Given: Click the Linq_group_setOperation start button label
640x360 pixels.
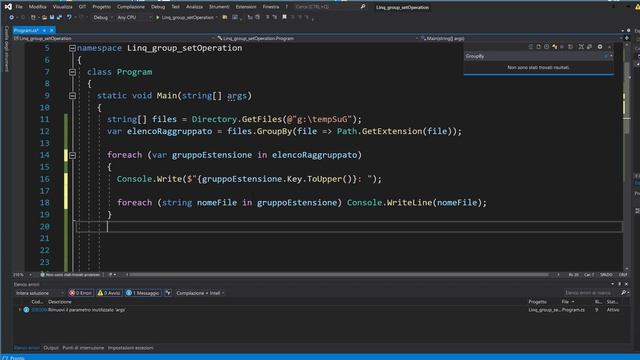Looking at the screenshot, I should [x=187, y=17].
